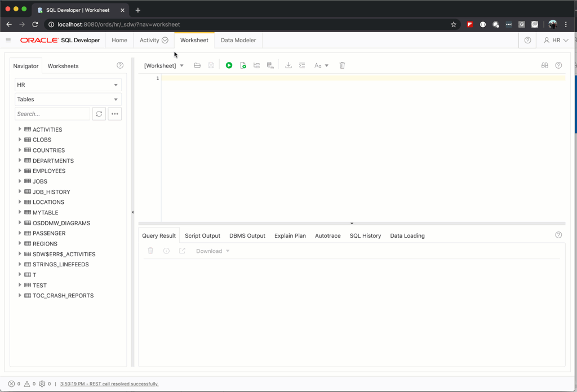Open the SQL History tab
577x392 pixels.
tap(365, 235)
